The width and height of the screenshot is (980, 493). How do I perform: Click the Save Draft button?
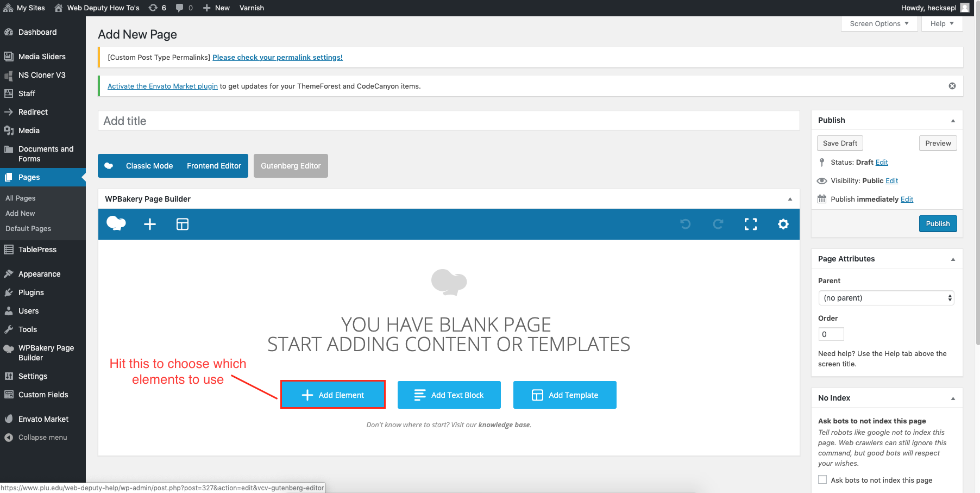click(840, 143)
